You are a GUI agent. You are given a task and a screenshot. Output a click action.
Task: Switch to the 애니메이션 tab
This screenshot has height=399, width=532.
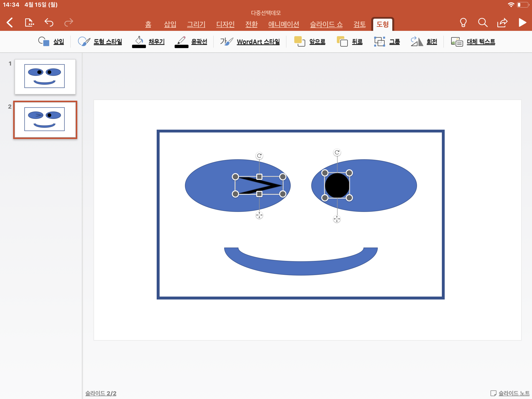click(x=284, y=24)
